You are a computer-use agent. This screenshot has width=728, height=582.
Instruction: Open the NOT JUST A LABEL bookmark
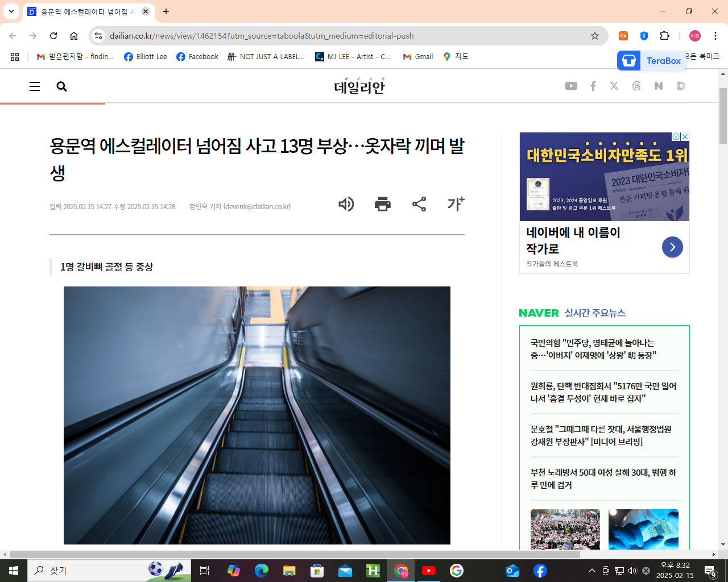[x=266, y=57]
